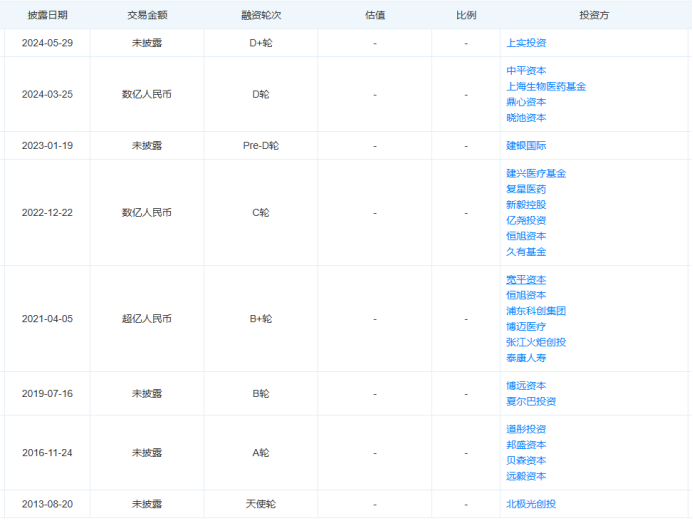This screenshot has height=521, width=693.
Task: Open the 北极光创投 investor page
Action: click(x=531, y=505)
